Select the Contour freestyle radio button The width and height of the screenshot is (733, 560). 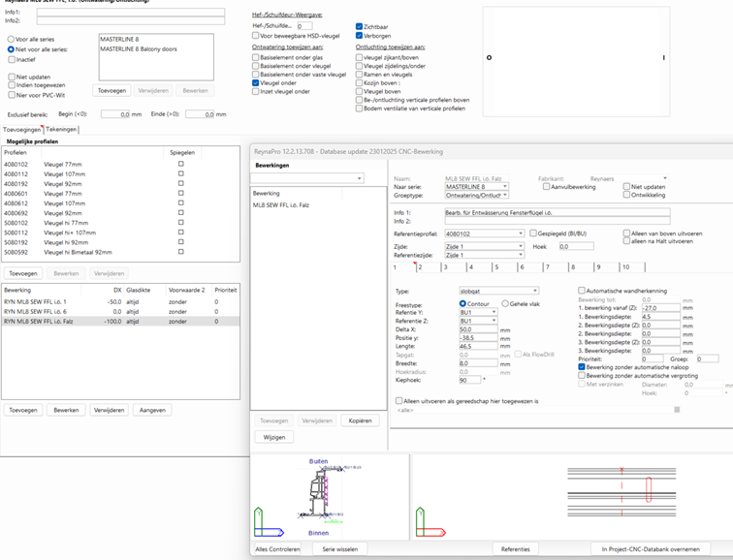[462, 303]
